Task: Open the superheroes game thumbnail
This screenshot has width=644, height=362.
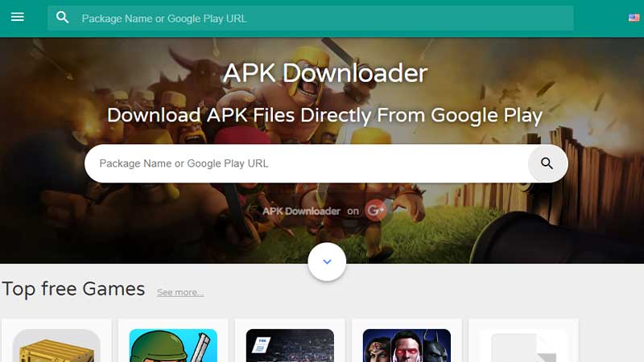Action: [x=407, y=345]
